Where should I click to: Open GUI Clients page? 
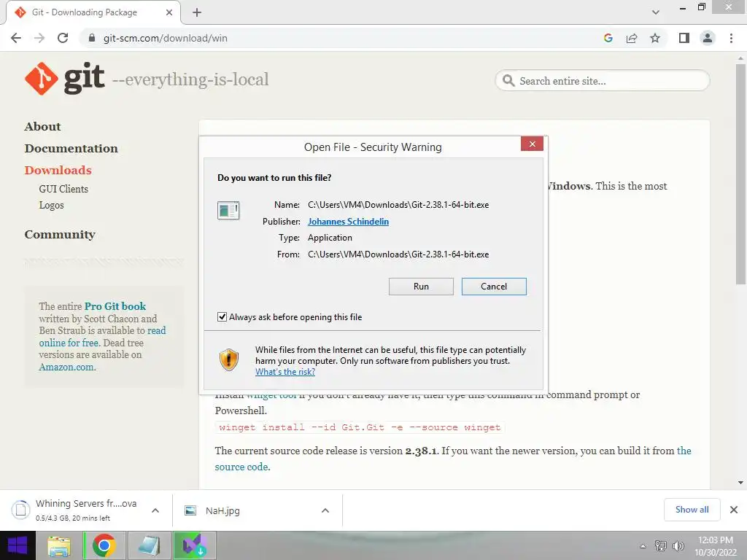(63, 189)
